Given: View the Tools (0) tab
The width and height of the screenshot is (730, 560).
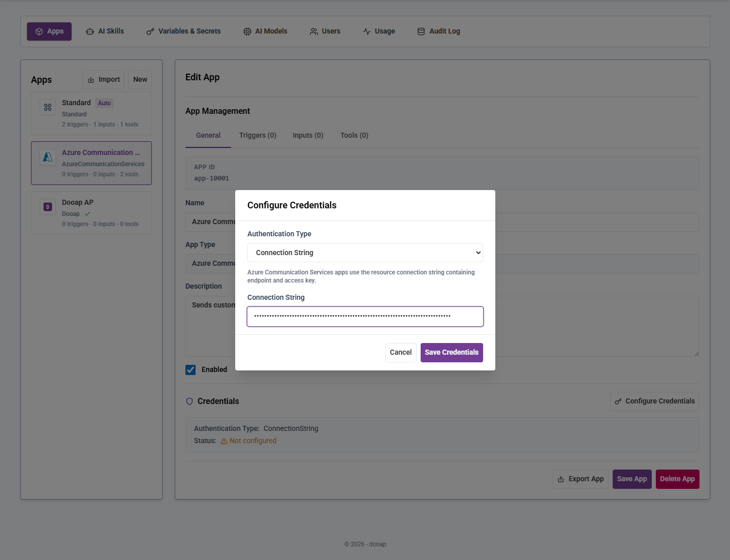Looking at the screenshot, I should point(354,136).
